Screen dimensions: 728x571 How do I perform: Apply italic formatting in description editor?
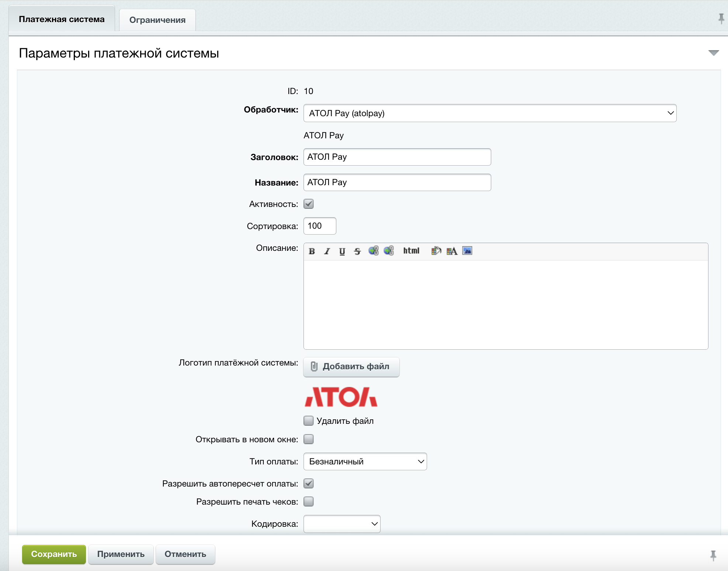(327, 251)
